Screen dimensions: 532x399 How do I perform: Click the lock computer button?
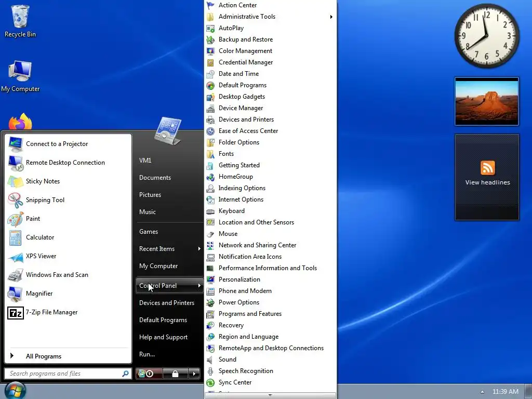176,374
